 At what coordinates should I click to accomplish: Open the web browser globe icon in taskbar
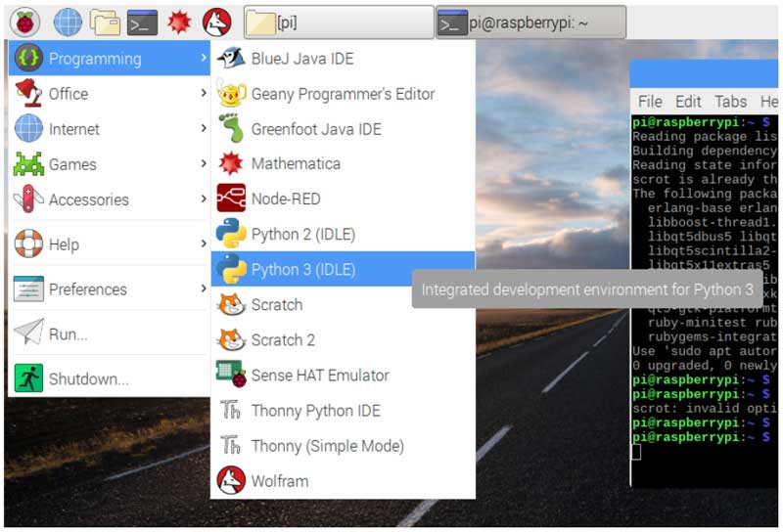pyautogui.click(x=68, y=22)
